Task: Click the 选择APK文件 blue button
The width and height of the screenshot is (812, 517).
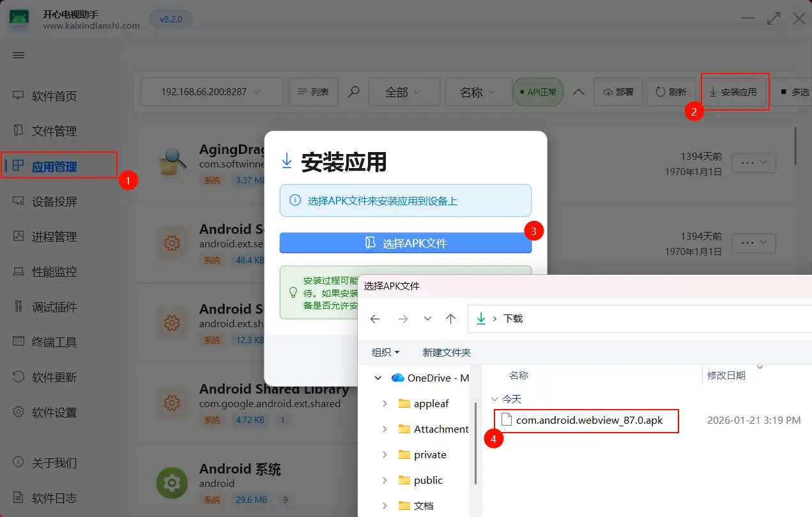Action: 405,243
